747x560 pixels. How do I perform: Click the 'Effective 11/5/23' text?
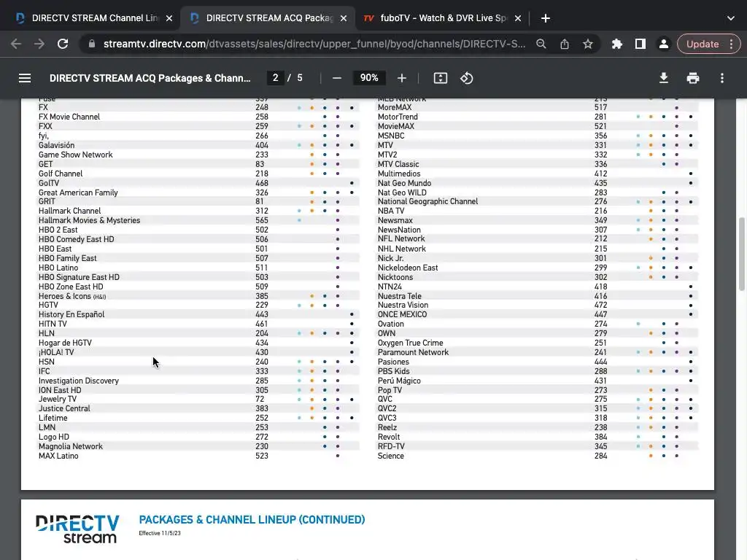point(160,533)
